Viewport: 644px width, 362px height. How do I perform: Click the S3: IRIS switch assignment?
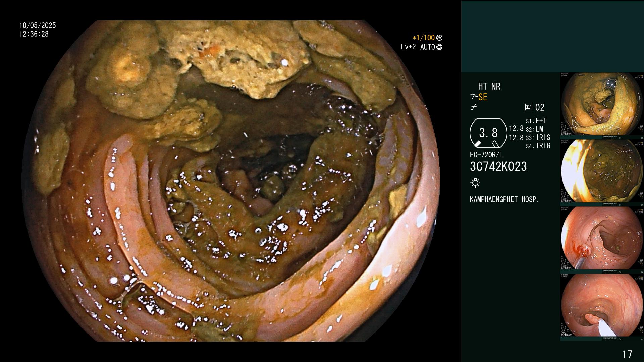(538, 137)
